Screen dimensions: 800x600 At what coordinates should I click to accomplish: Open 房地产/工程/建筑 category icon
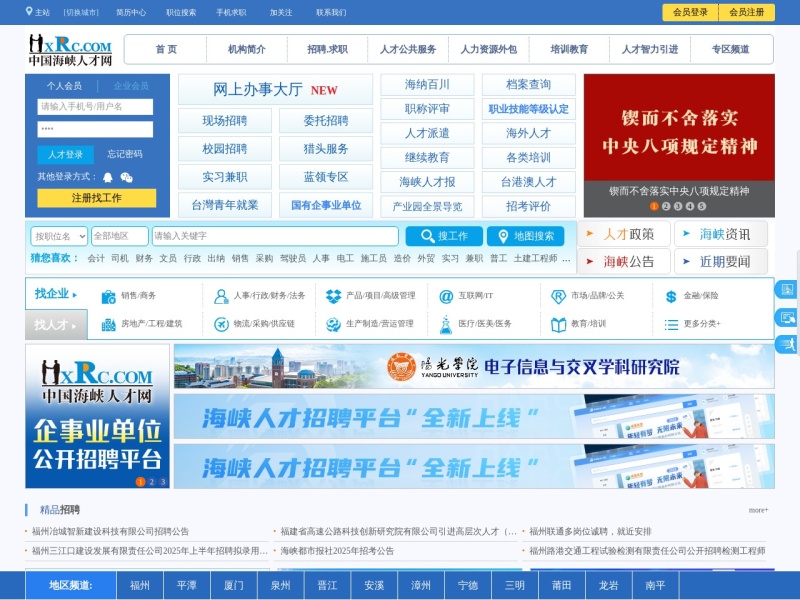[108, 324]
